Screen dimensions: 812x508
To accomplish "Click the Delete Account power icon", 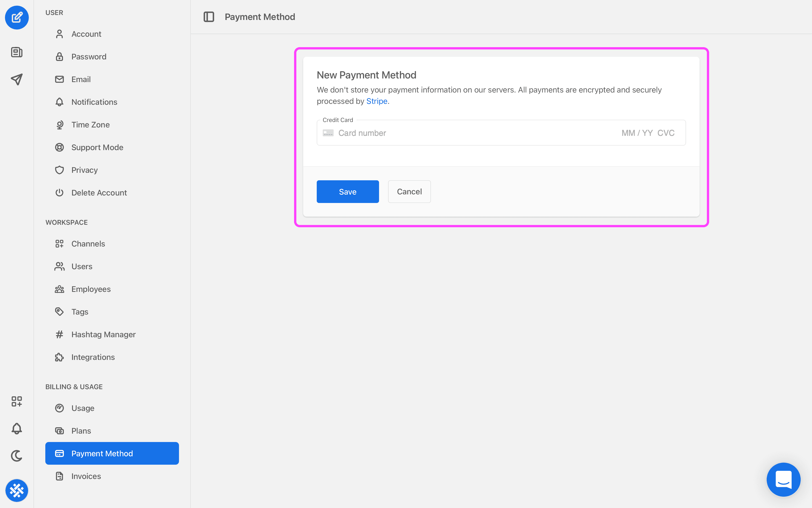I will coord(59,193).
